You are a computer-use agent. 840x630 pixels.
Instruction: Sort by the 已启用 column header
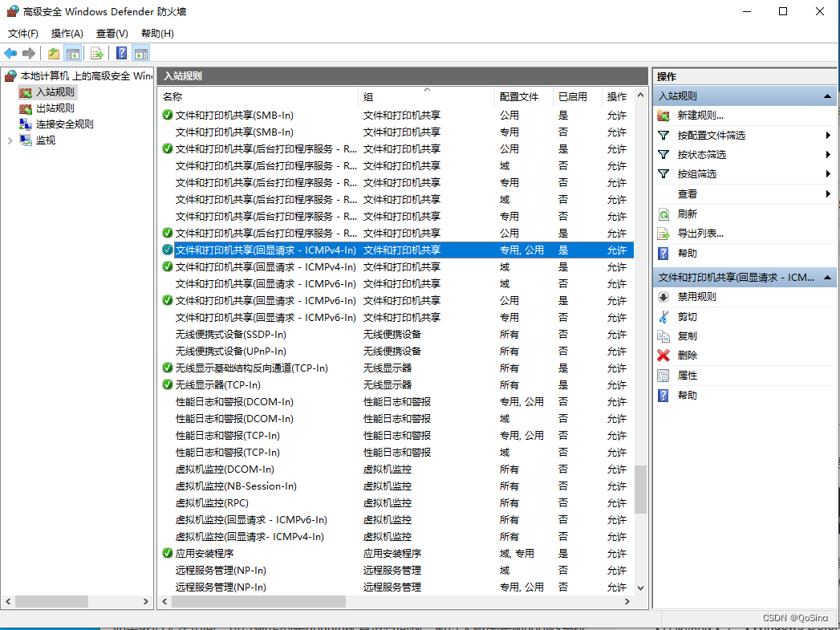tap(578, 97)
